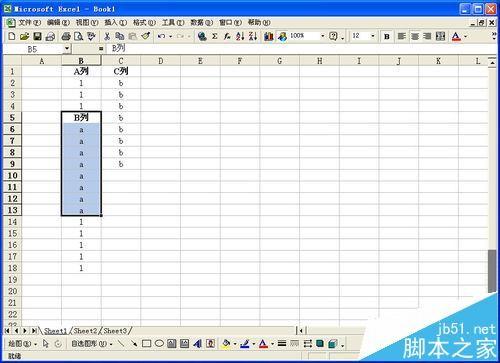Switch to the Sheet2 tab

pyautogui.click(x=85, y=331)
